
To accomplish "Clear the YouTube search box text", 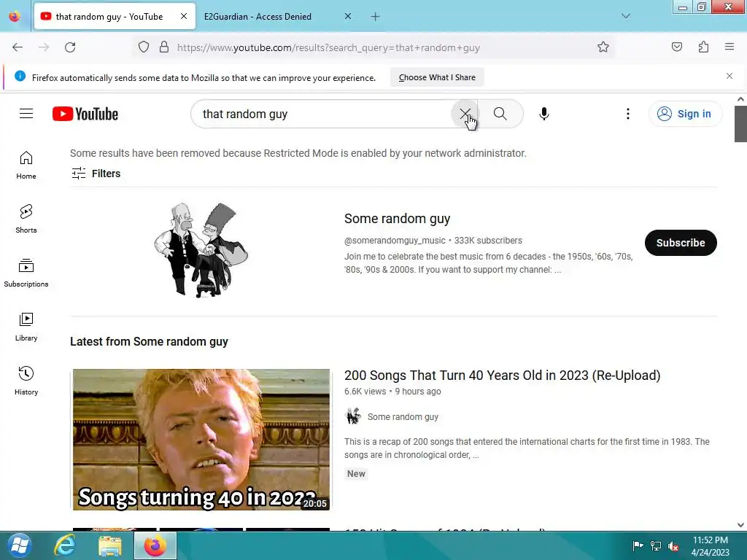I will 465,114.
